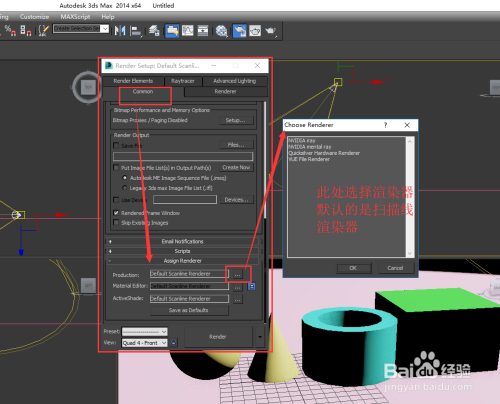The width and height of the screenshot is (500, 404).
Task: Switch to Advanced Lighting tab
Action: point(235,81)
